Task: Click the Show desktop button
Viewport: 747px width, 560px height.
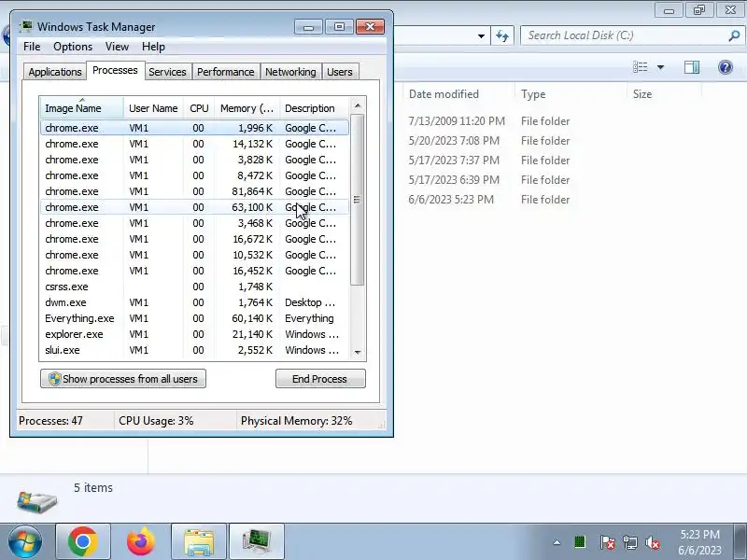Action: pyautogui.click(x=740, y=541)
